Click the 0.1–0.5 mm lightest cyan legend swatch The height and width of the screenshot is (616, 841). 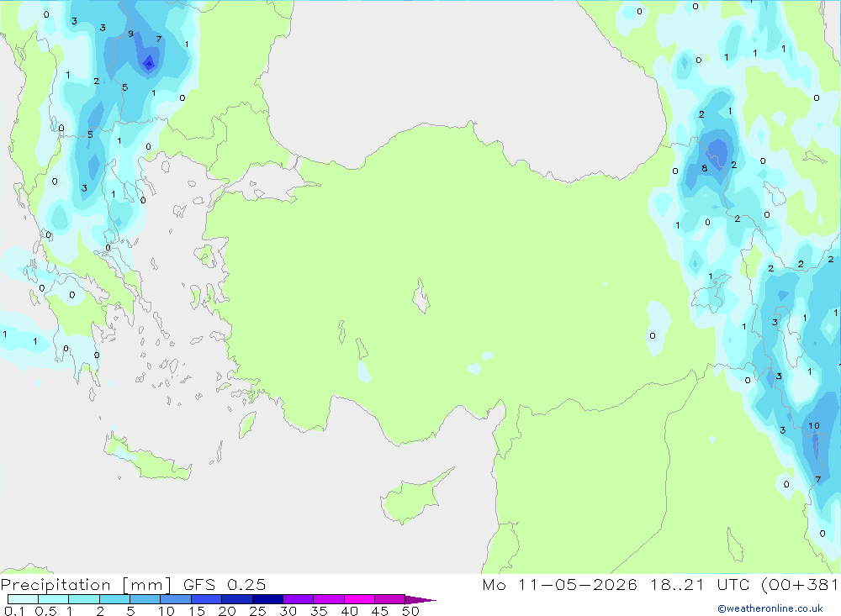click(23, 599)
